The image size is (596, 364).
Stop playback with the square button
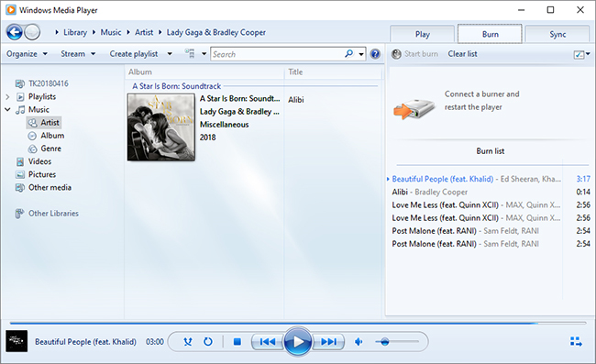[x=237, y=342]
